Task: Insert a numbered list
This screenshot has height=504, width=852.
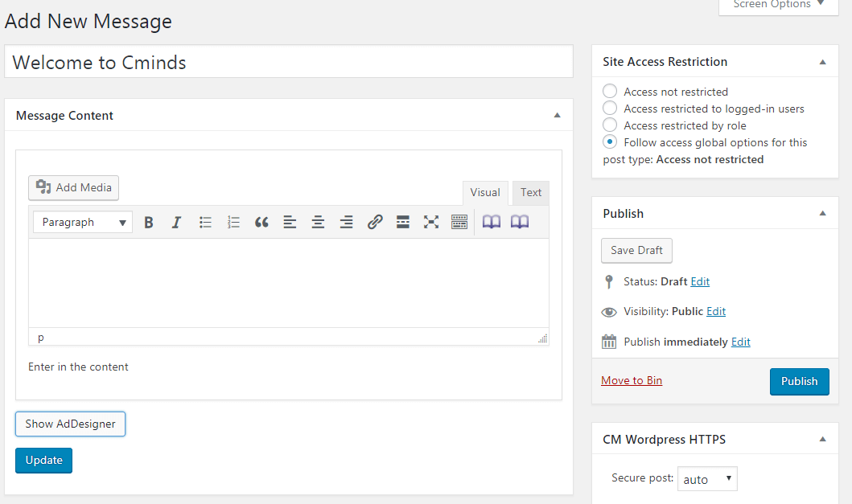Action: click(x=233, y=223)
